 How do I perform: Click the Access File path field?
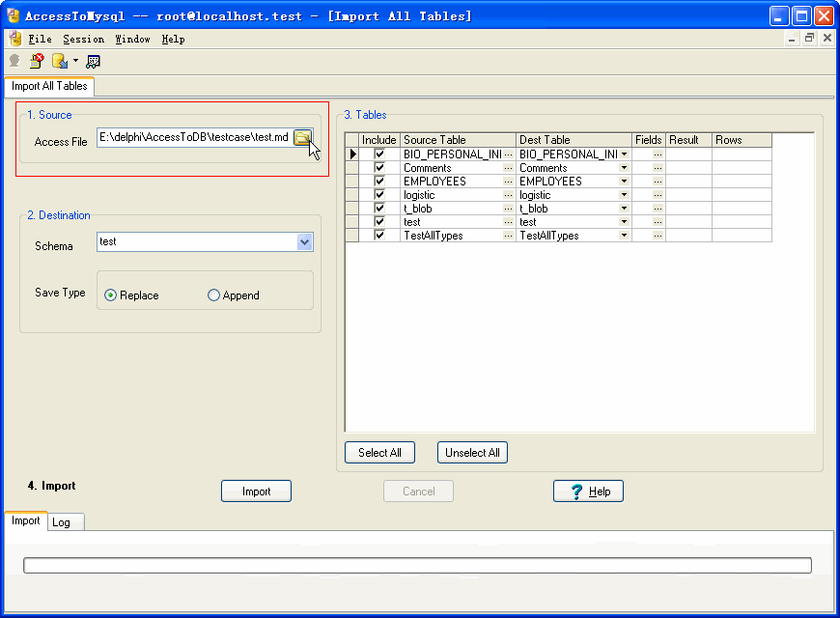pos(195,138)
